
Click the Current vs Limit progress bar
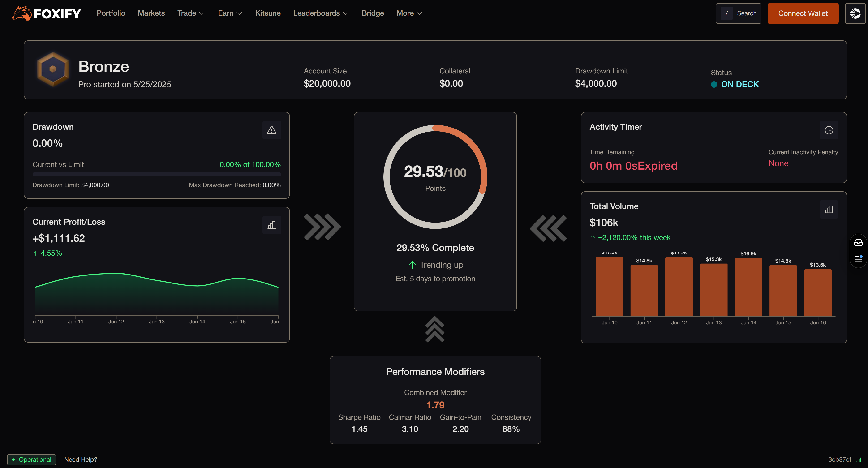(157, 174)
